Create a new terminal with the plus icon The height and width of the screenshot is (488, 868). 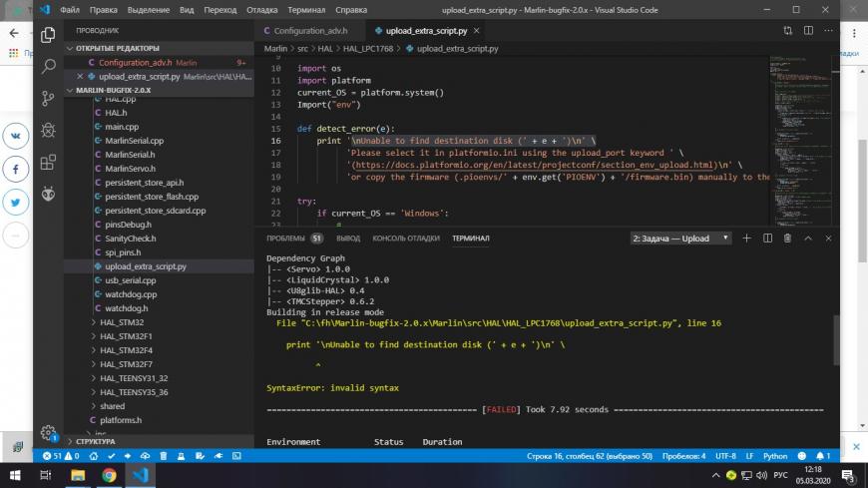[x=746, y=239]
